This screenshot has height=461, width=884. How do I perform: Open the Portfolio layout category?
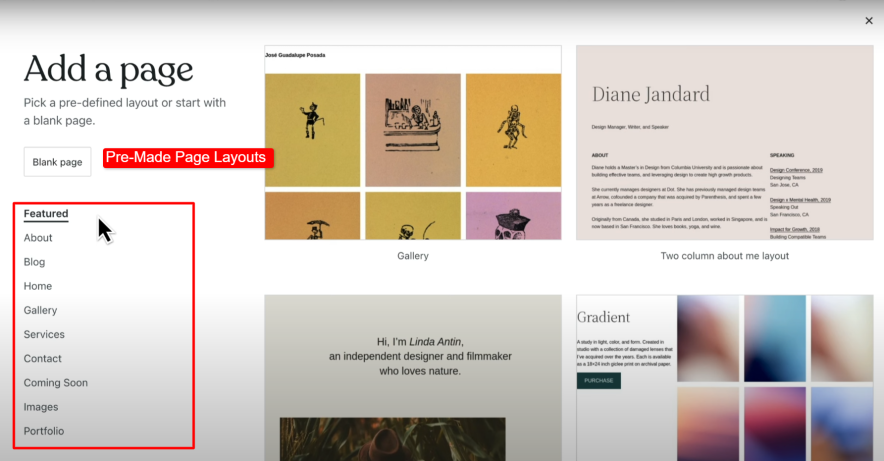(x=43, y=431)
